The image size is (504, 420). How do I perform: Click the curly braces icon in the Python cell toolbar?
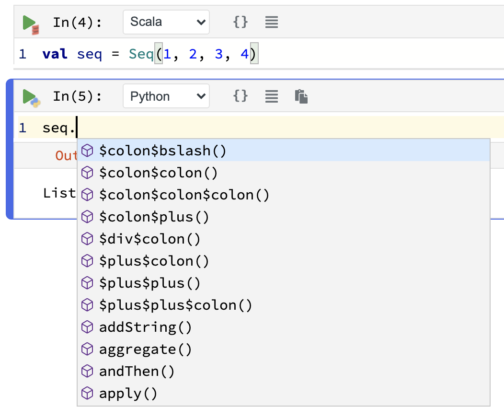pyautogui.click(x=240, y=96)
